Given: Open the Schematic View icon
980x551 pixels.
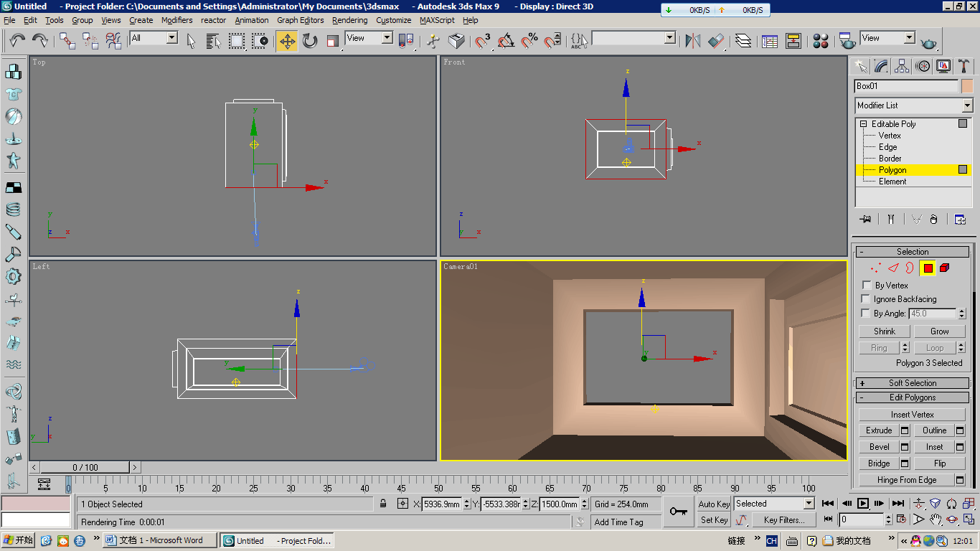Looking at the screenshot, I should tap(793, 40).
